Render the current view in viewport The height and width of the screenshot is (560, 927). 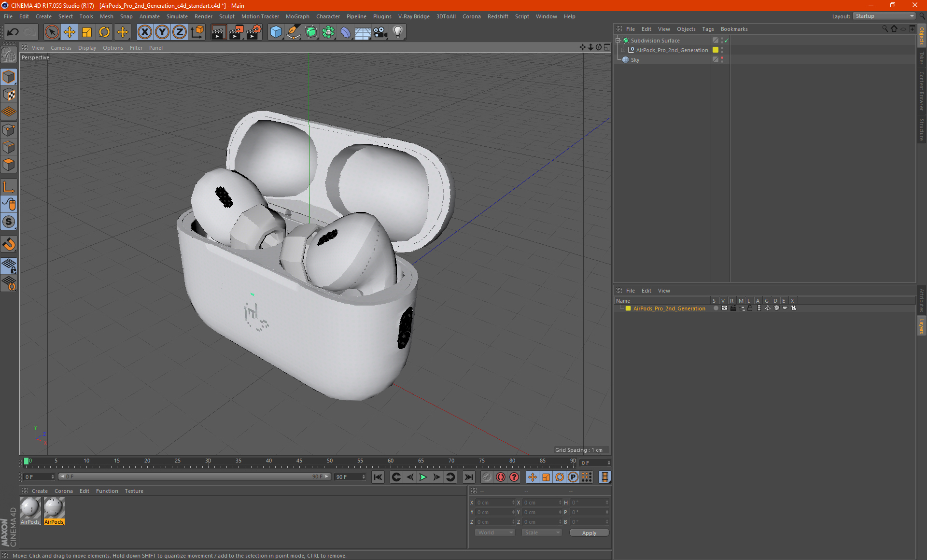pyautogui.click(x=218, y=32)
